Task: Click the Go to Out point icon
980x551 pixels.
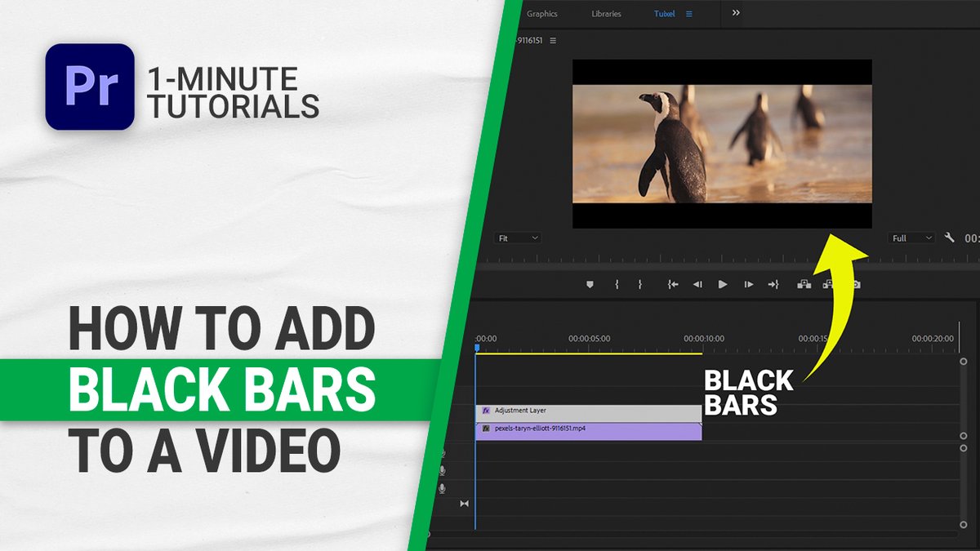Action: tap(773, 284)
